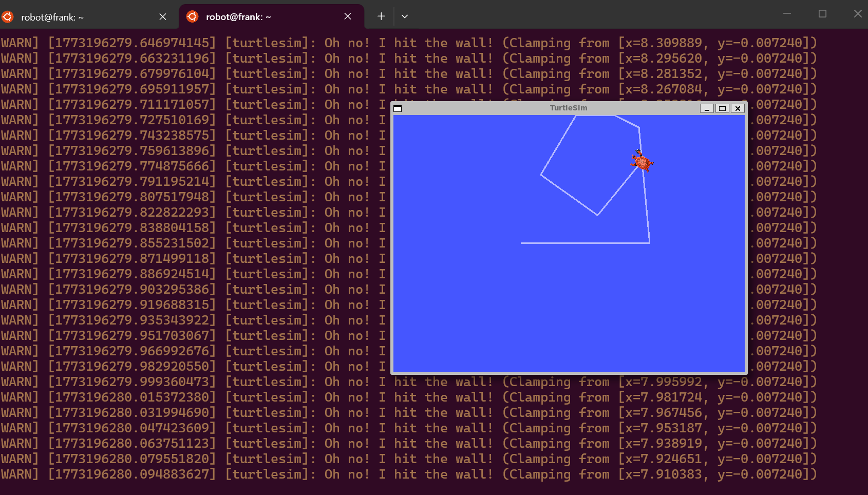Maximize the TurtleSim window
Screen dimensions: 868x495
pyautogui.click(x=722, y=108)
